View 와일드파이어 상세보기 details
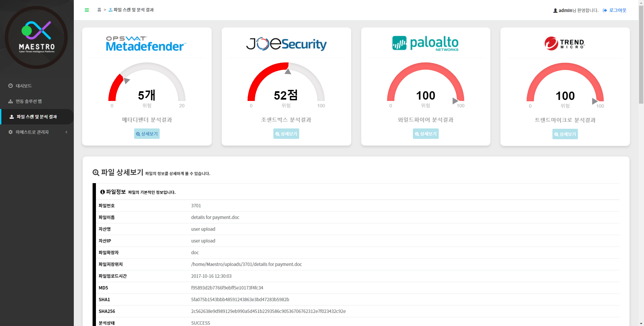 [x=426, y=134]
